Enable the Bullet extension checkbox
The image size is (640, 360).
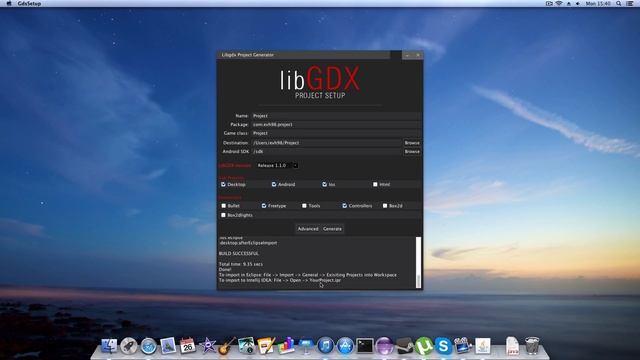point(223,206)
